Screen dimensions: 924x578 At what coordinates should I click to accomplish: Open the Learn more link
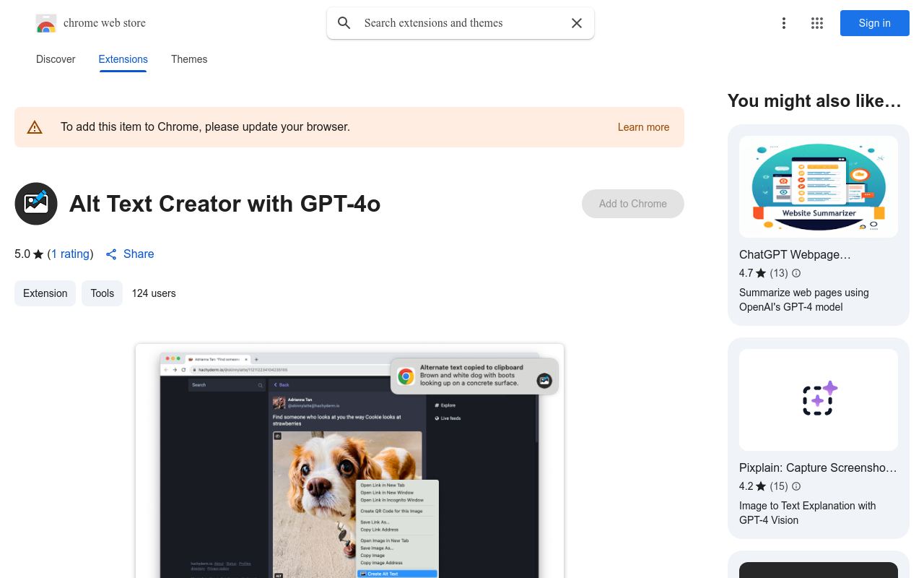[643, 127]
